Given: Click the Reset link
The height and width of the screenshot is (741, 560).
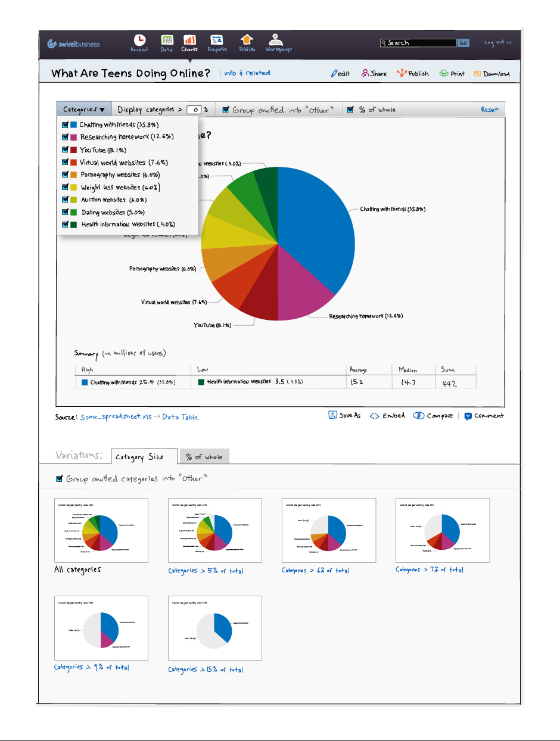Looking at the screenshot, I should coord(489,110).
